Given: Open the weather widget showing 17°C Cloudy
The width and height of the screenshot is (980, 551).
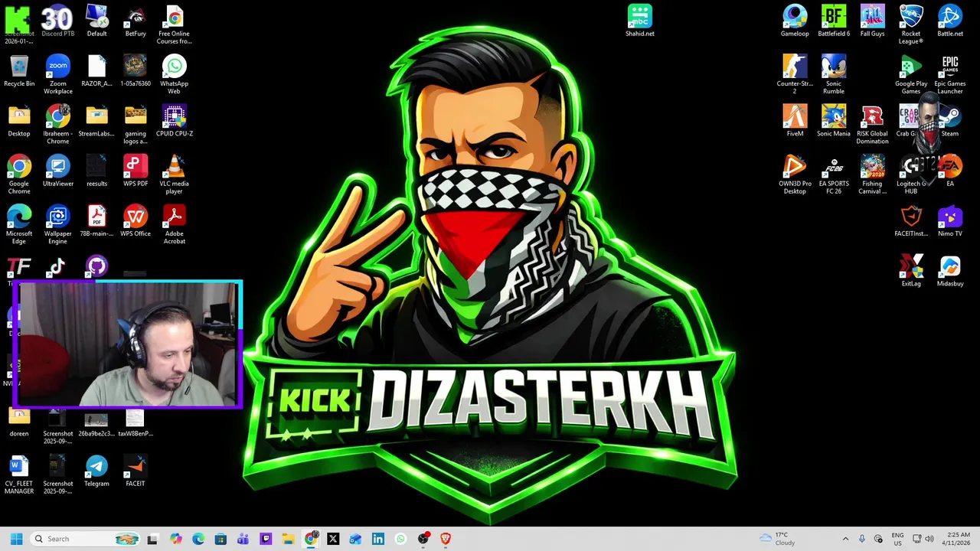Looking at the screenshot, I should [x=777, y=539].
